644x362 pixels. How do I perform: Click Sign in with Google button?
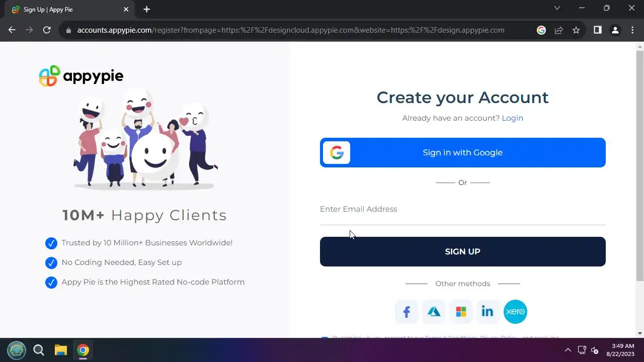click(x=462, y=152)
